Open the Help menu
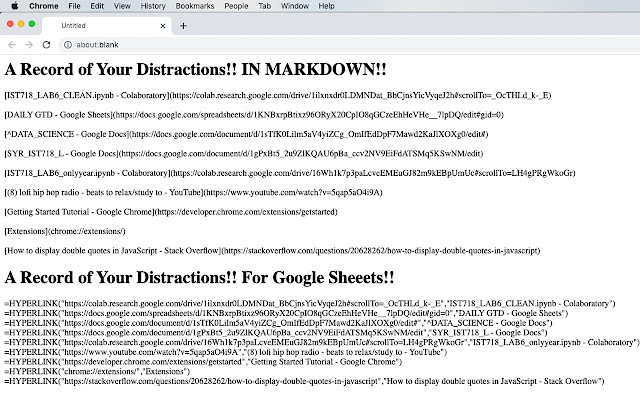Screen dimensions: 640x400 [x=327, y=6]
